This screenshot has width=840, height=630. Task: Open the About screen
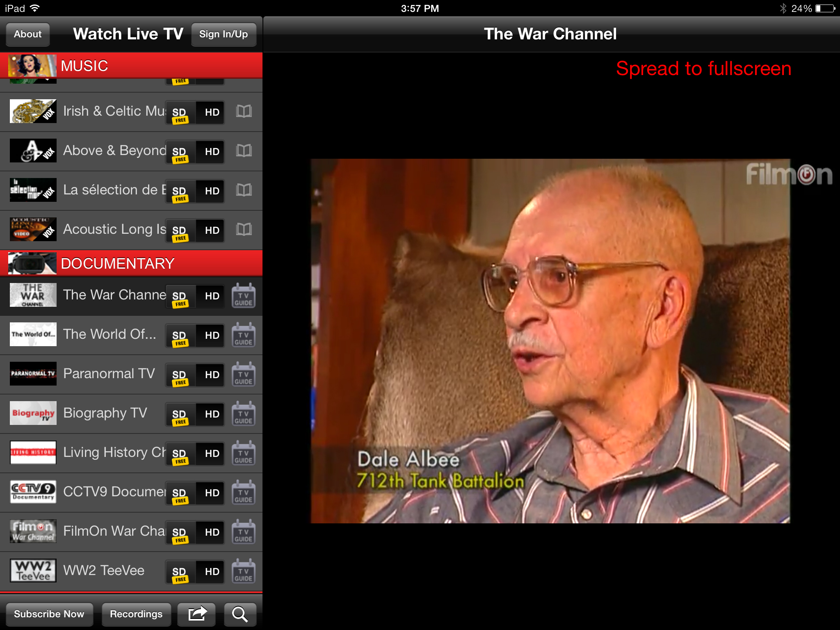point(27,34)
